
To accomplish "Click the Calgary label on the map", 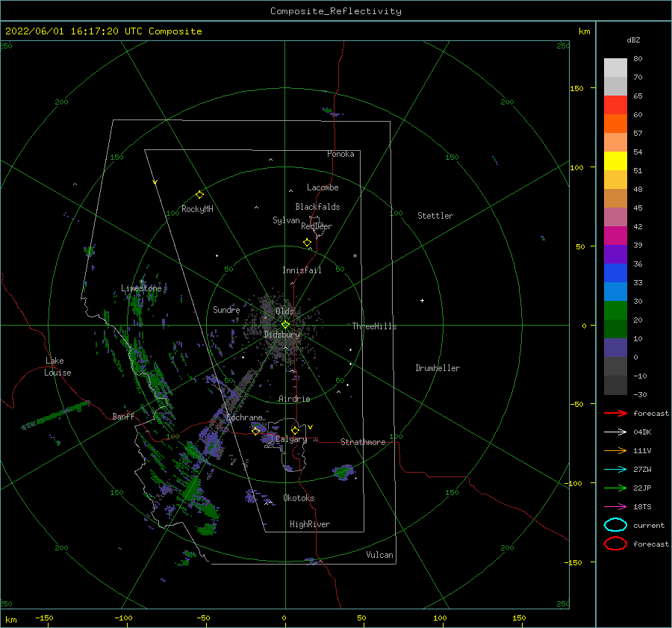I will (291, 439).
